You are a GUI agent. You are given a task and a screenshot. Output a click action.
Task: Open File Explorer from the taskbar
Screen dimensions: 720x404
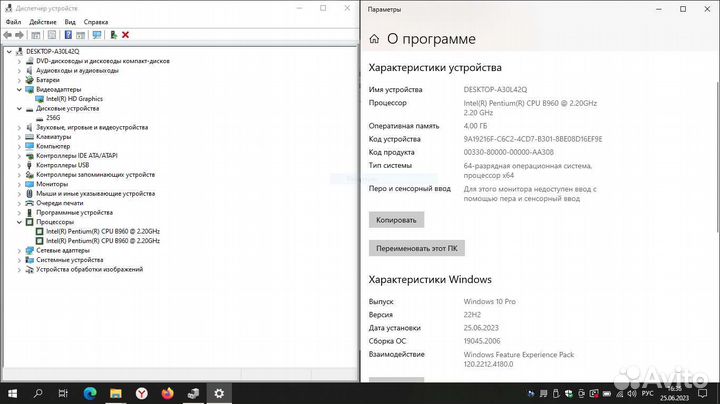tap(116, 393)
